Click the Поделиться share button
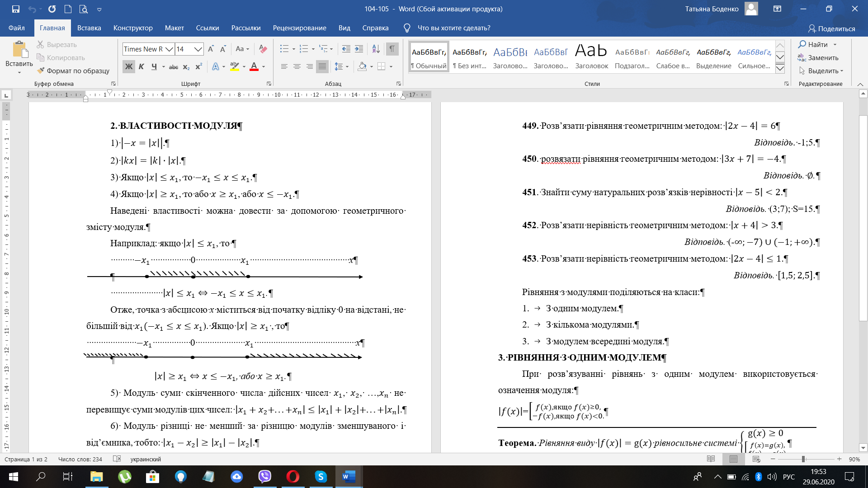 point(832,28)
